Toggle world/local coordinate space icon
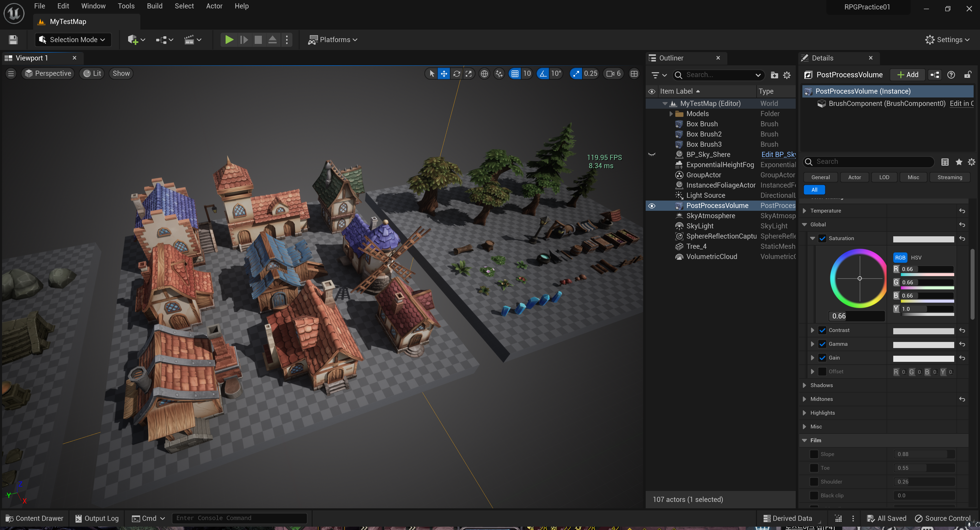Image resolution: width=980 pixels, height=530 pixels. (484, 73)
